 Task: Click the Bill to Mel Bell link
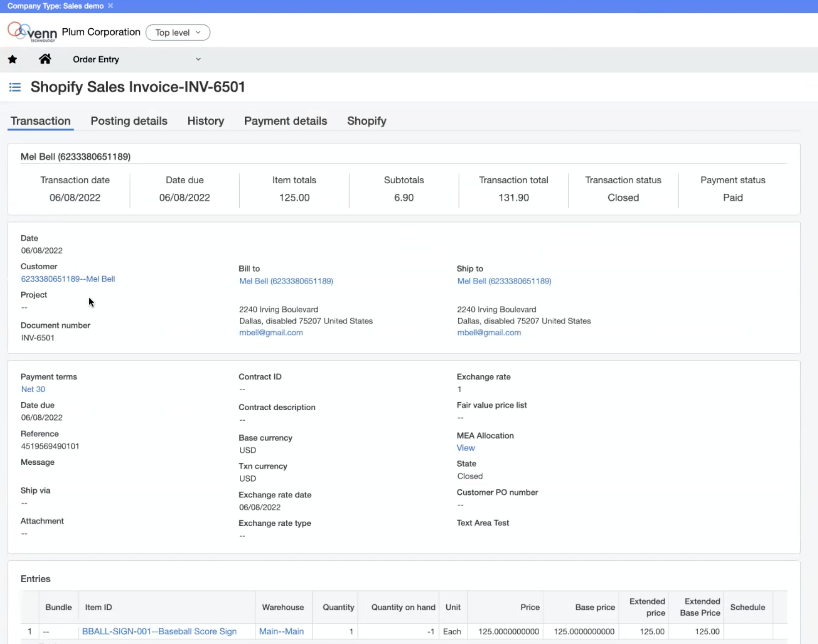click(286, 281)
